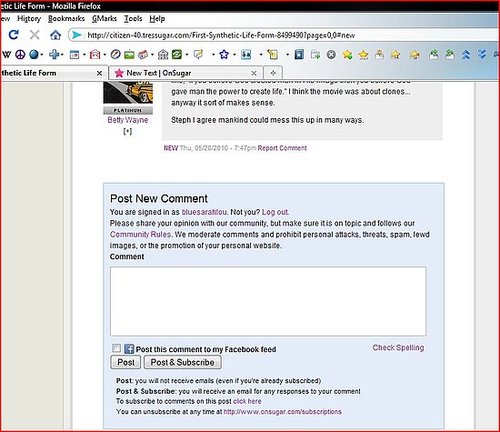Click the Check Spelling link
Screen dimensions: 500x432
398,348
